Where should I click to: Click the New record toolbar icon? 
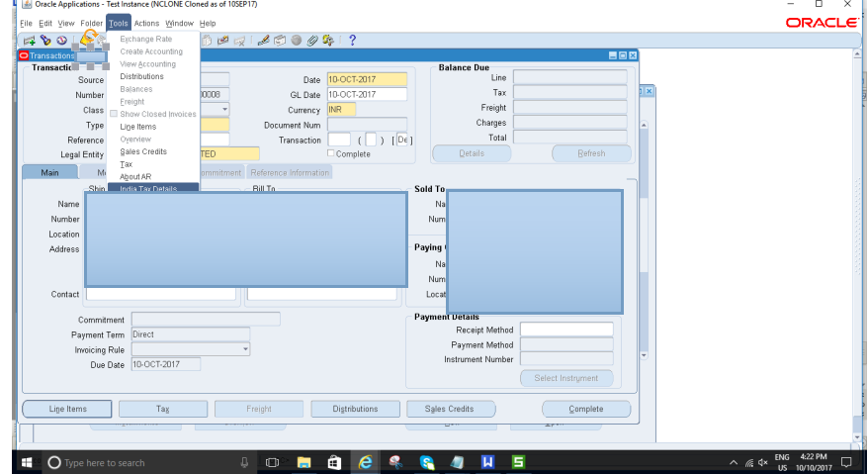click(29, 41)
